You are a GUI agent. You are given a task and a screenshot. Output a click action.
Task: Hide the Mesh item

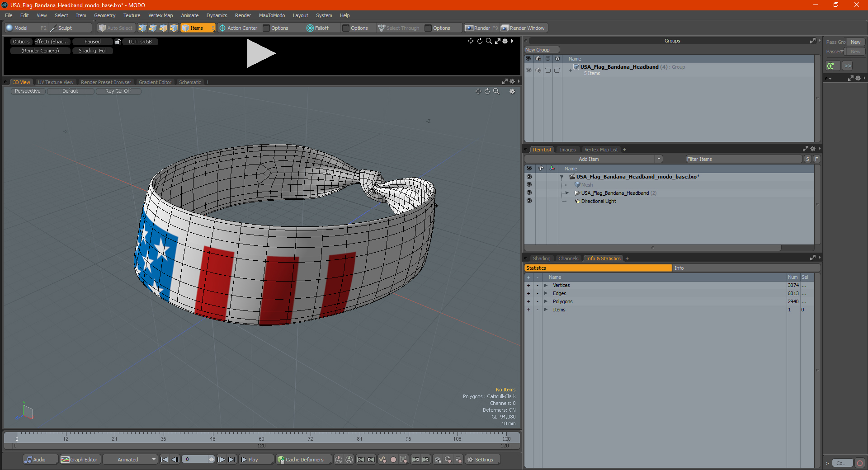(x=529, y=185)
